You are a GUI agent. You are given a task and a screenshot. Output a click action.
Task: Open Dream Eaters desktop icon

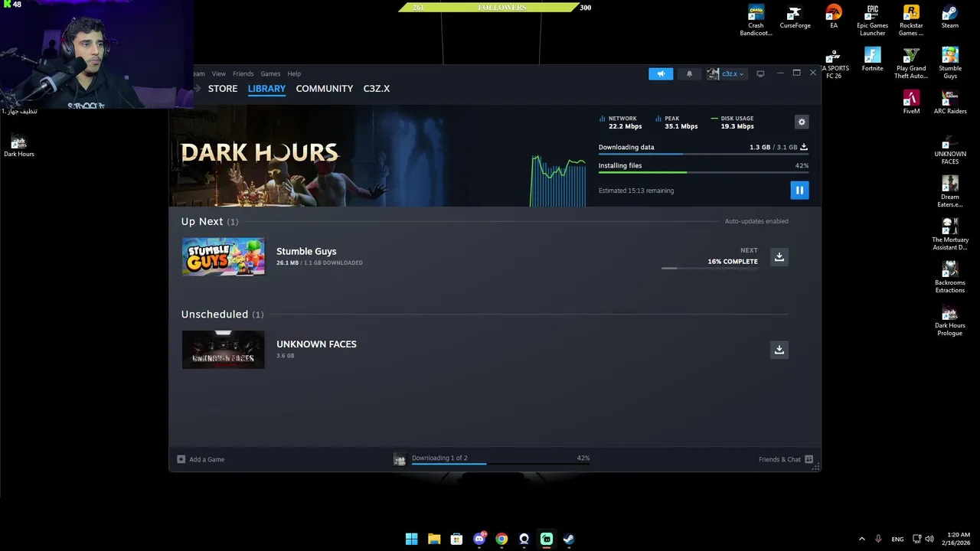tap(950, 192)
